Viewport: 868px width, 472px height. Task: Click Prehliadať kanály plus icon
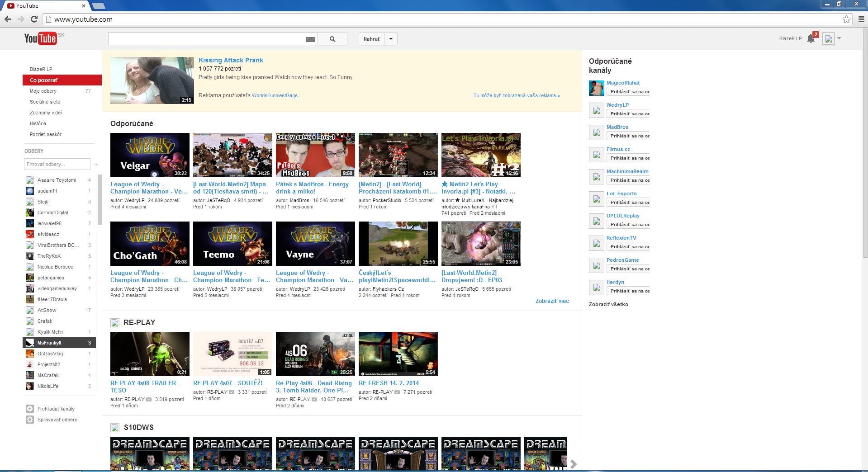[x=30, y=409]
